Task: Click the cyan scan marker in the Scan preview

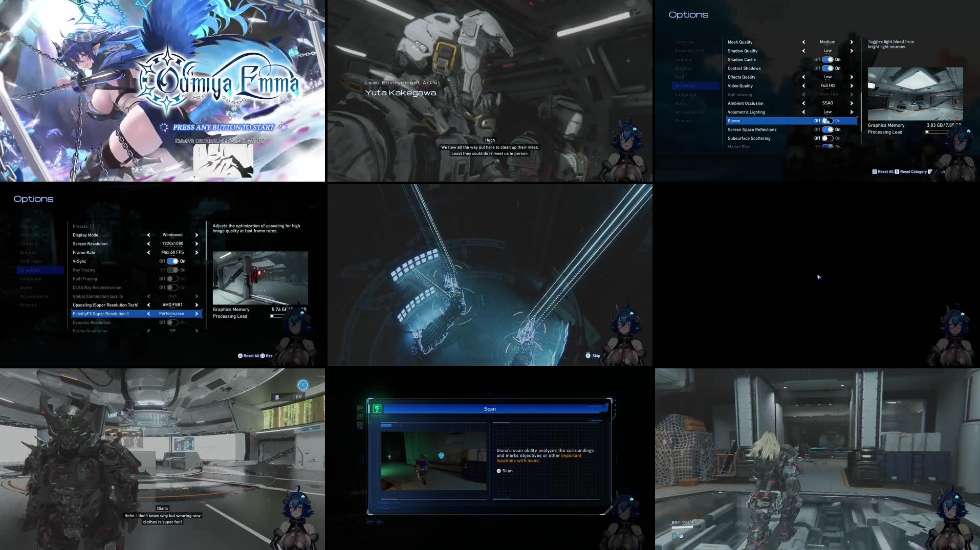Action: point(441,455)
